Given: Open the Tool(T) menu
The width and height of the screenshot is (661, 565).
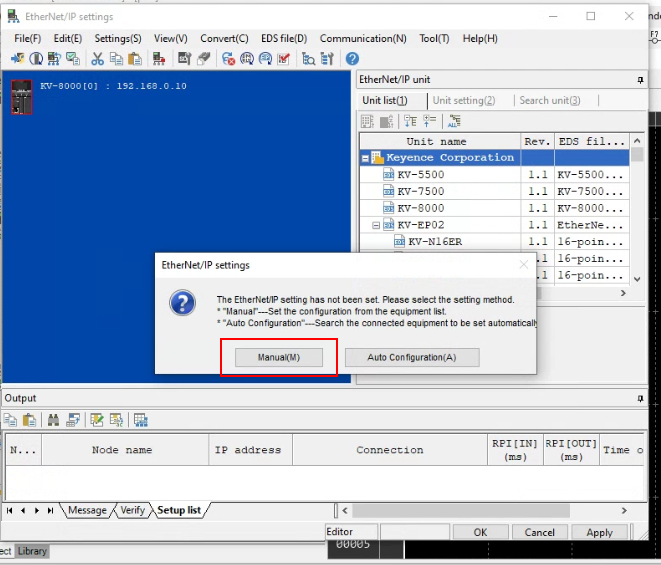Looking at the screenshot, I should [434, 38].
